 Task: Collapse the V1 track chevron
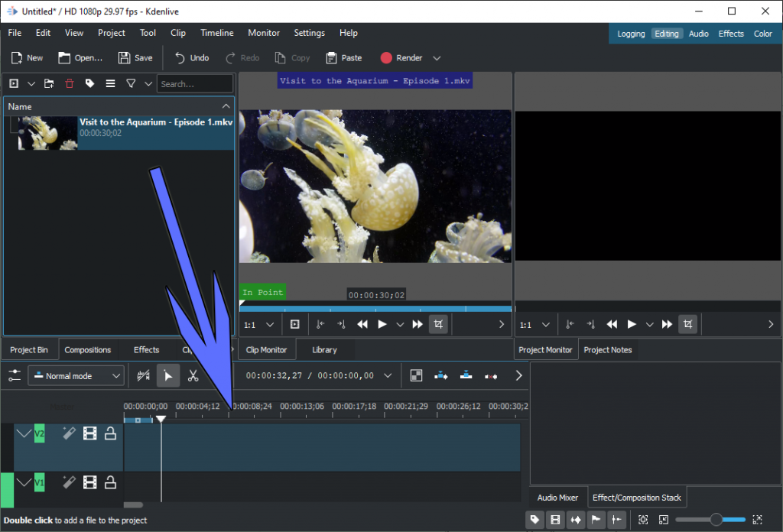tap(24, 482)
